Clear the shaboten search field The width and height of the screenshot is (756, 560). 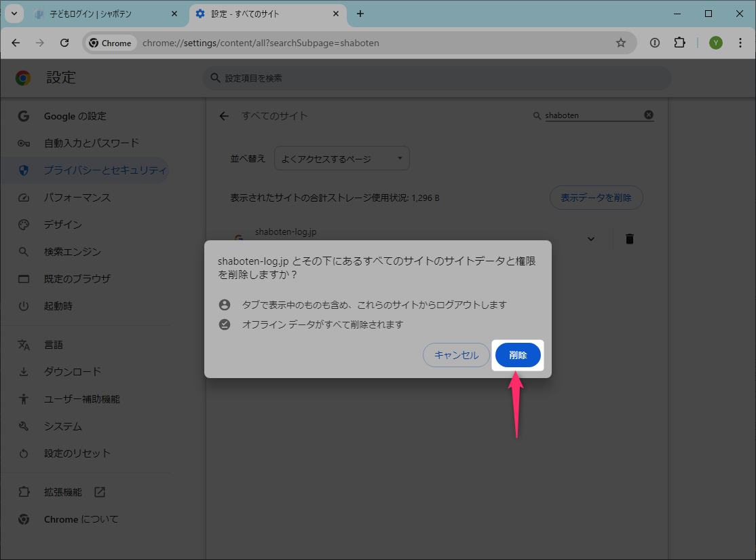[x=649, y=115]
